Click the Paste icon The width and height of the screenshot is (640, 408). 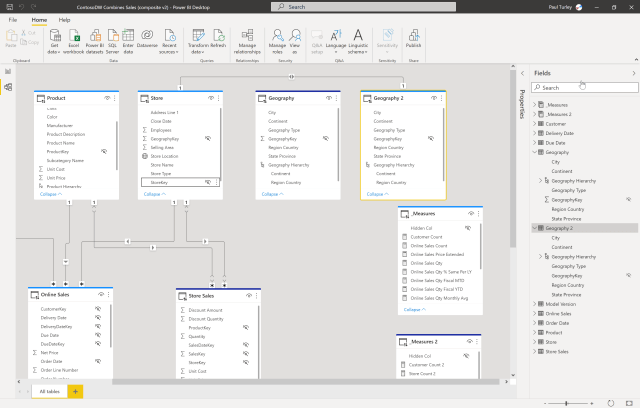(11, 39)
